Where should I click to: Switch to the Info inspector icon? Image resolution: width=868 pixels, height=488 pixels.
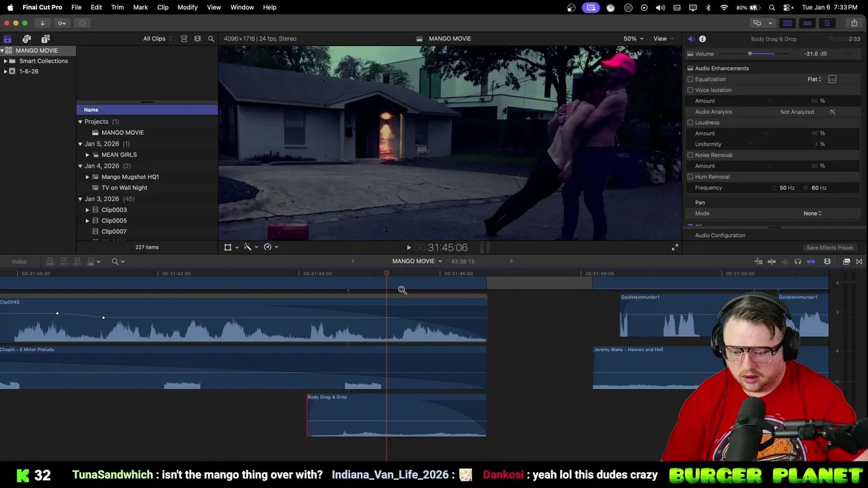pos(703,39)
